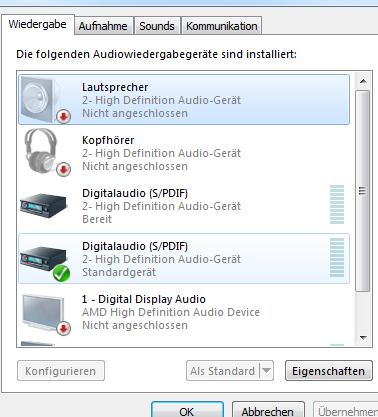
Task: Open the Als Standard dropdown arrow
Action: pos(267,371)
